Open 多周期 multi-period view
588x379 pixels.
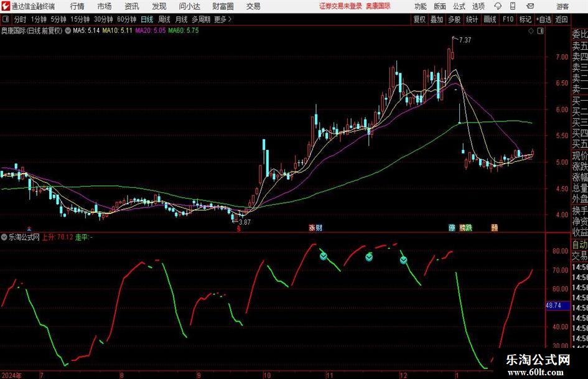click(201, 19)
